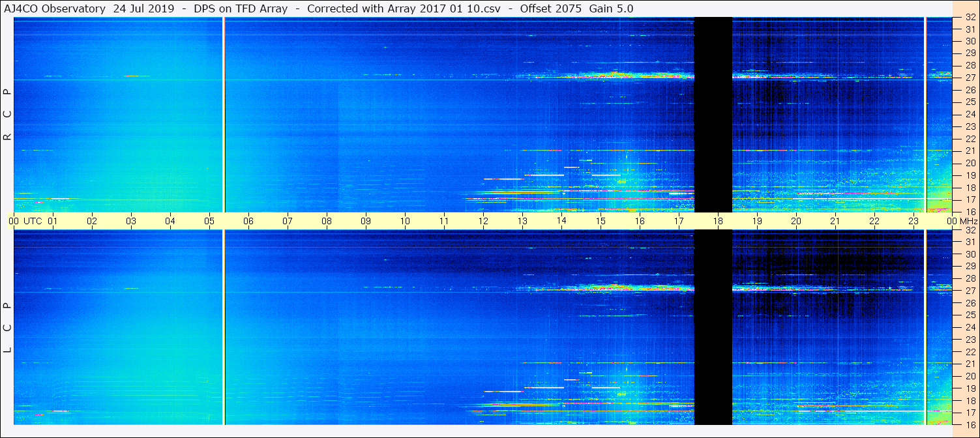Click the '23' frequency label of RCP panel
Viewport: 980px width, 438px height.
tap(970, 126)
